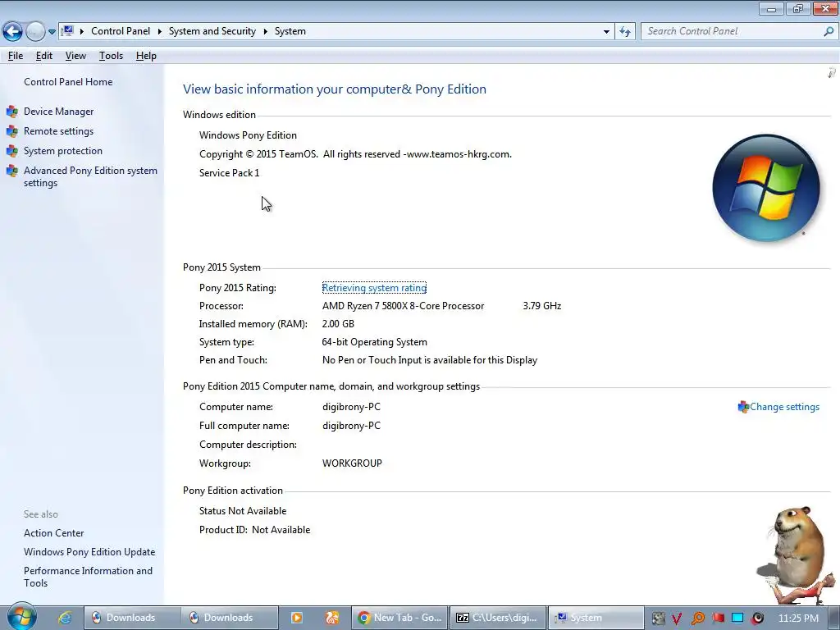The height and width of the screenshot is (630, 840).
Task: Click the red V tray icon
Action: click(x=677, y=619)
